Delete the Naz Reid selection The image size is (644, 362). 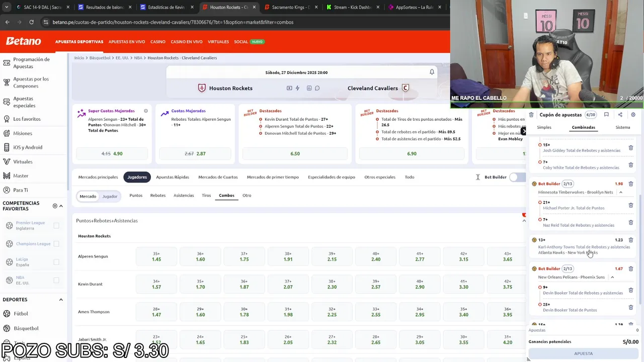pyautogui.click(x=631, y=222)
